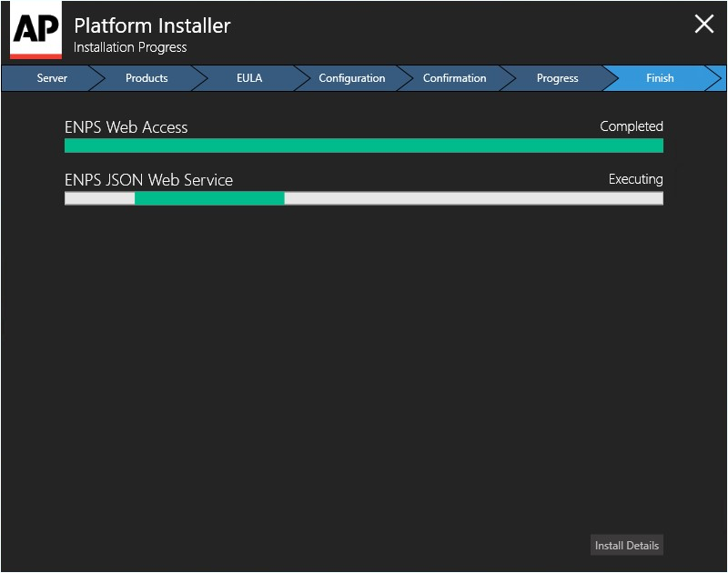Click the Installation Progress subtitle

point(130,47)
